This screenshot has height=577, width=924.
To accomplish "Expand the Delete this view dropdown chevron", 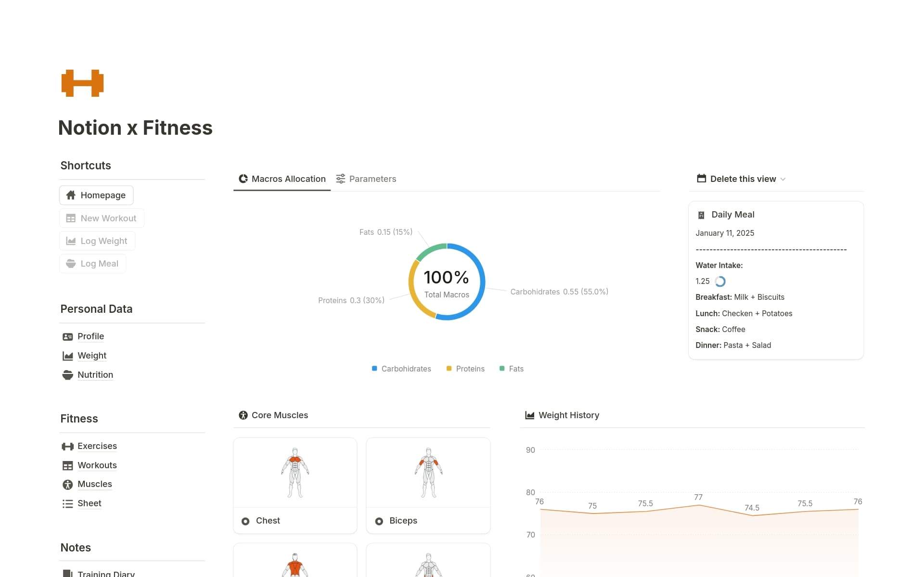I will [x=783, y=179].
